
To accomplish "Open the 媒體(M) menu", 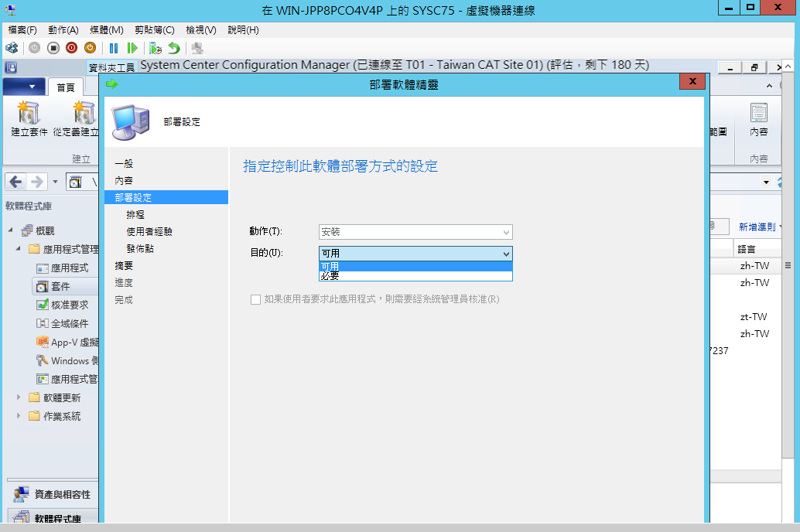I will 107,30.
